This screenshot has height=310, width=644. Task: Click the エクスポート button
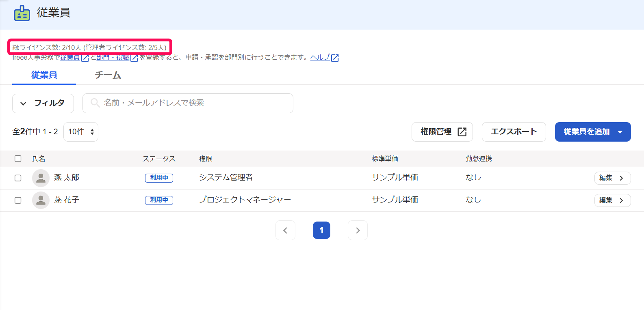514,132
